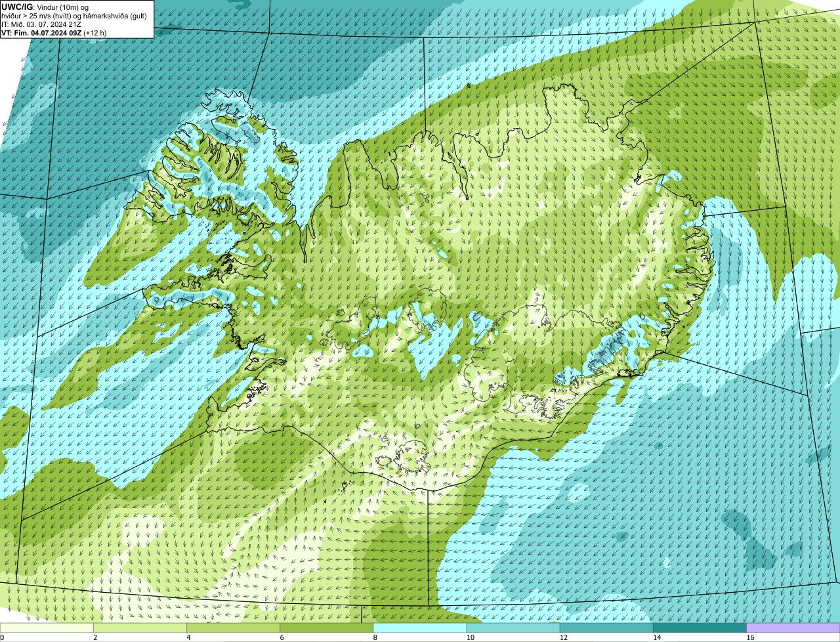840x642 pixels.
Task: Click the 2–4 m/s light green swatch
Action: (140, 628)
